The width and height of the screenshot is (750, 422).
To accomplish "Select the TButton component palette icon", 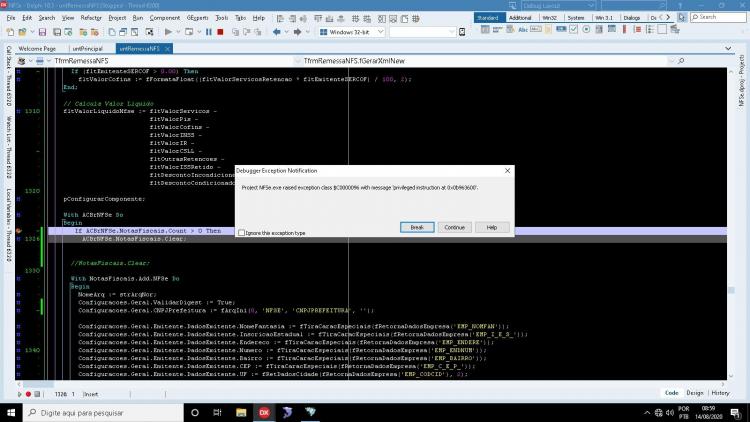I will [x=561, y=29].
